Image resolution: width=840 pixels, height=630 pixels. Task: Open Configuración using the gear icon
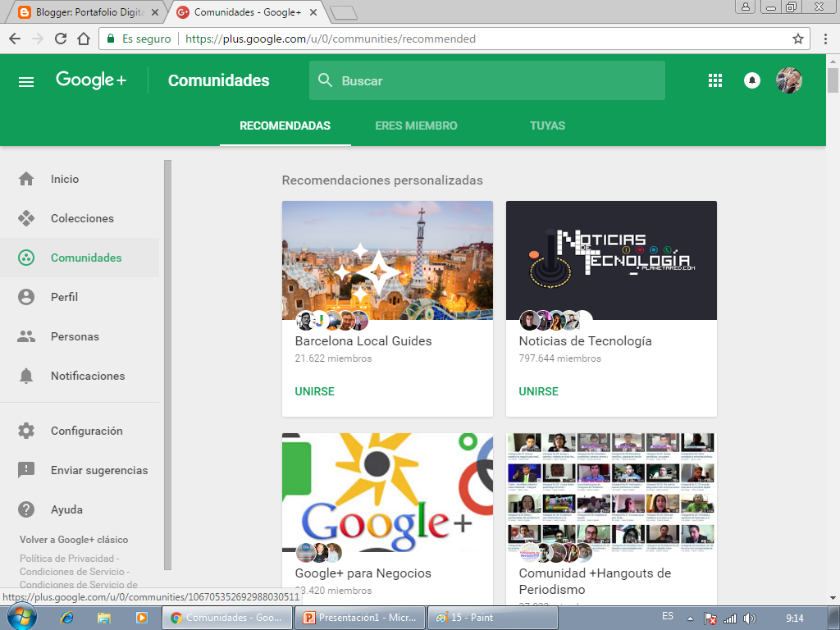25,431
